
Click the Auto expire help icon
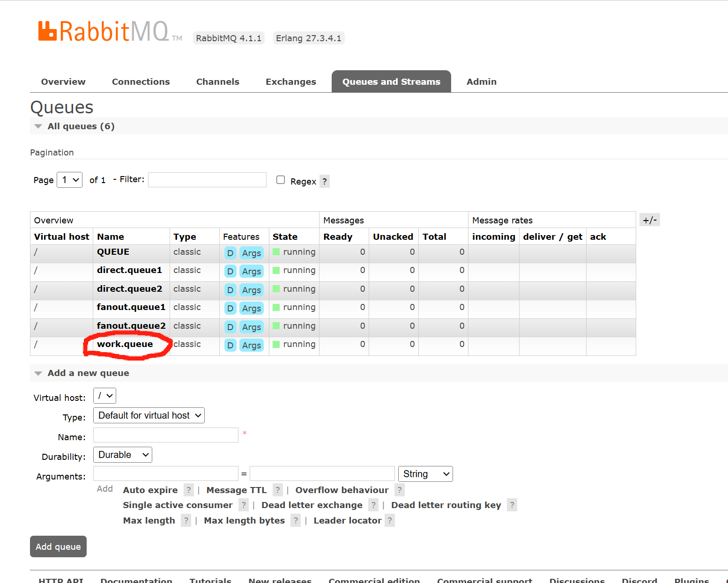point(188,490)
